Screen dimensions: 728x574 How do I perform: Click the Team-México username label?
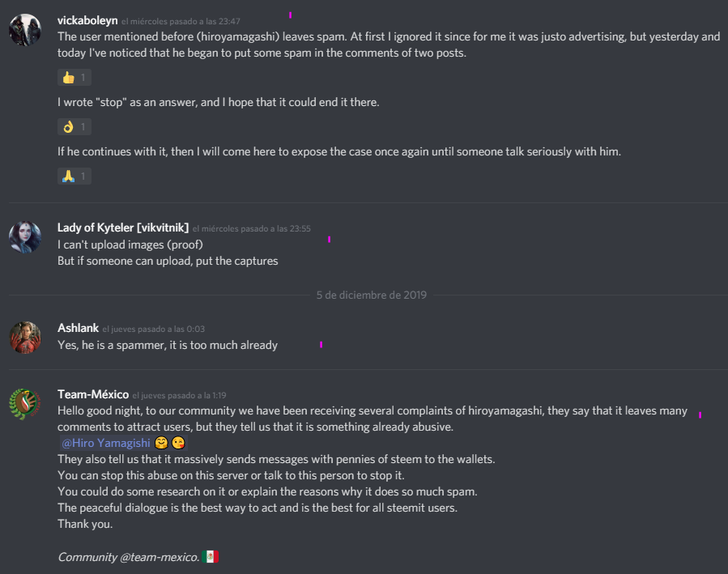[x=93, y=394]
